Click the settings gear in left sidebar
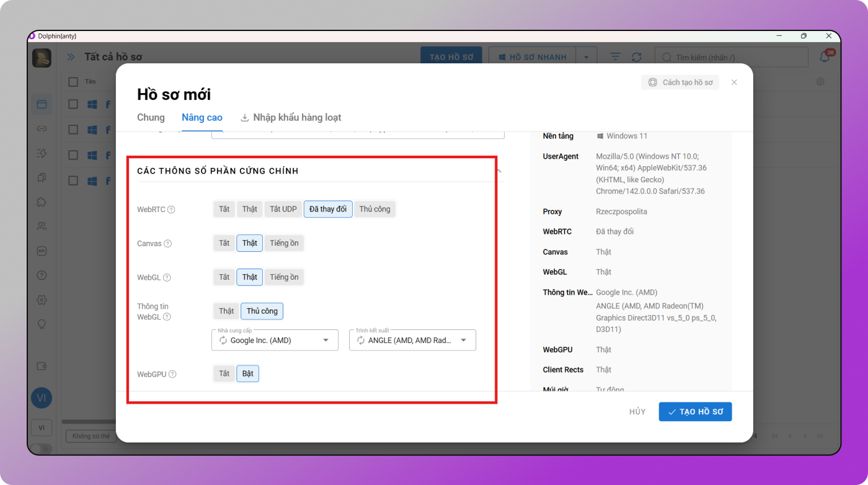Viewport: 868px width, 485px height. (42, 300)
